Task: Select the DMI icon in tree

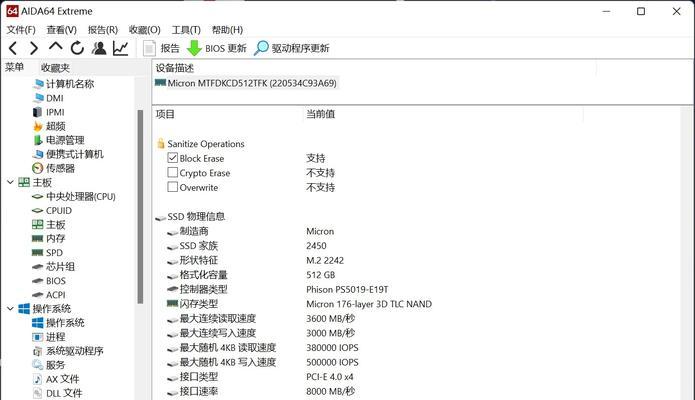Action: (x=38, y=98)
